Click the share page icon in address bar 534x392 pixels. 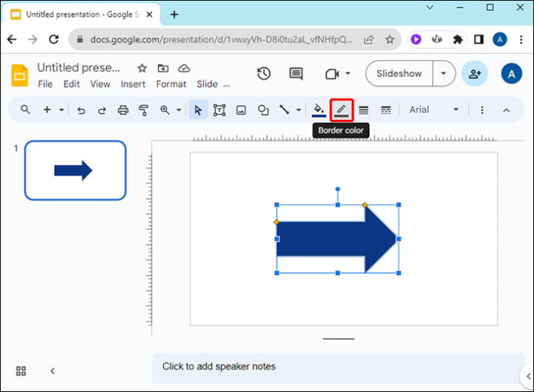point(369,39)
